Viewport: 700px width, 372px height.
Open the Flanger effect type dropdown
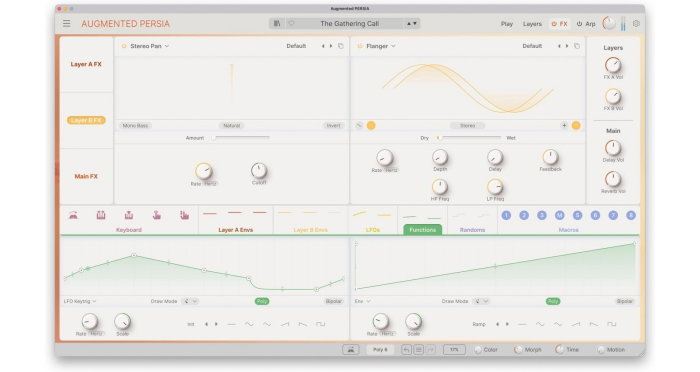[x=381, y=46]
